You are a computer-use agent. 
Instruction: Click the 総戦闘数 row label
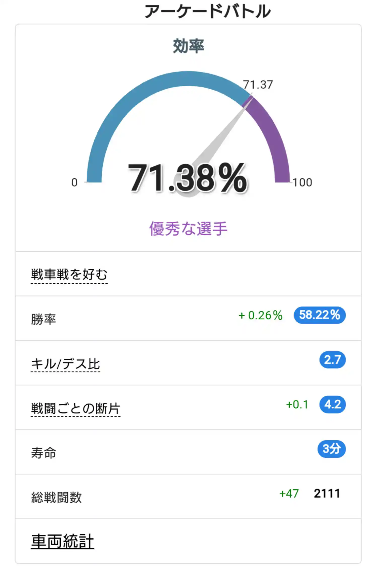(56, 498)
